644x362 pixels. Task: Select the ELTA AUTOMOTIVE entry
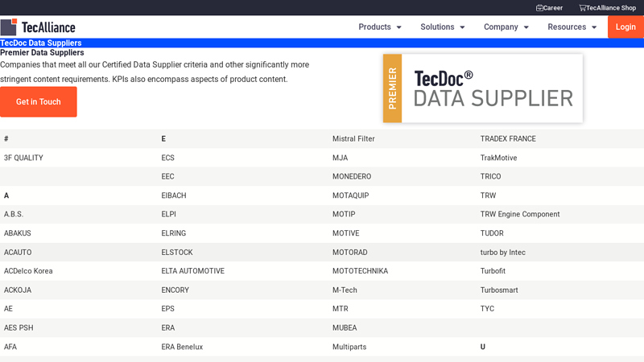coord(192,271)
